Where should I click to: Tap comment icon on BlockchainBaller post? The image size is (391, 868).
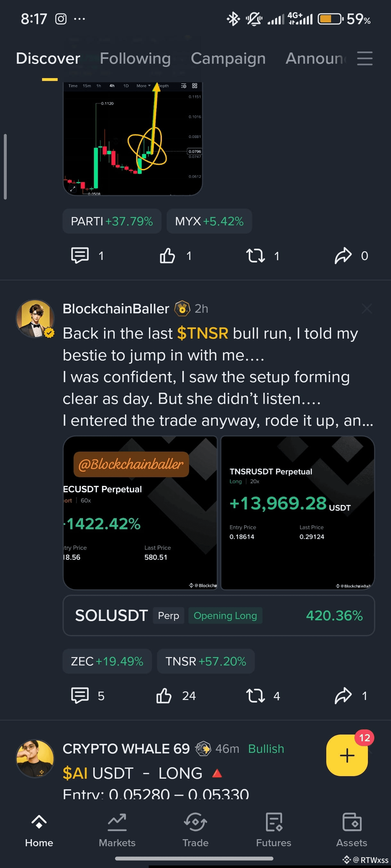click(80, 695)
